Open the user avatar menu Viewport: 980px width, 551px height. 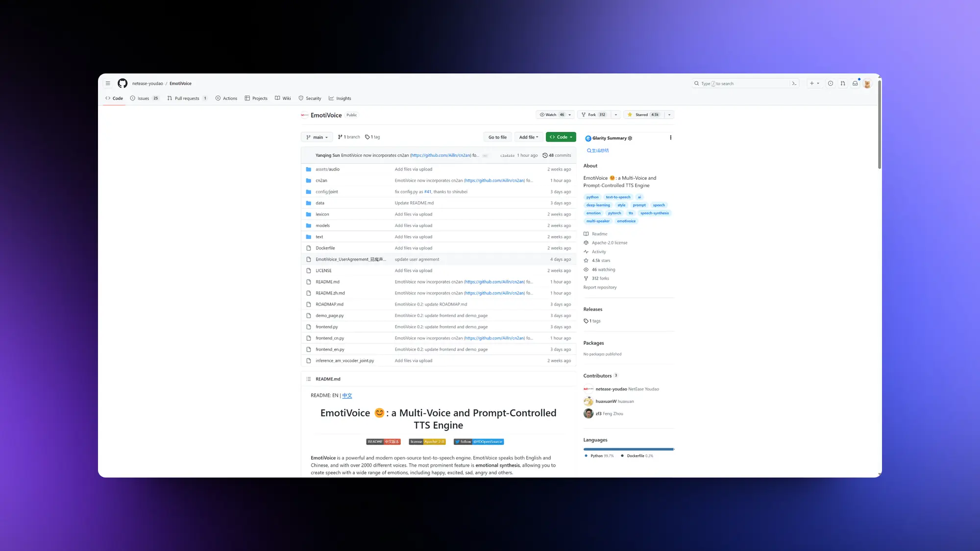(867, 84)
